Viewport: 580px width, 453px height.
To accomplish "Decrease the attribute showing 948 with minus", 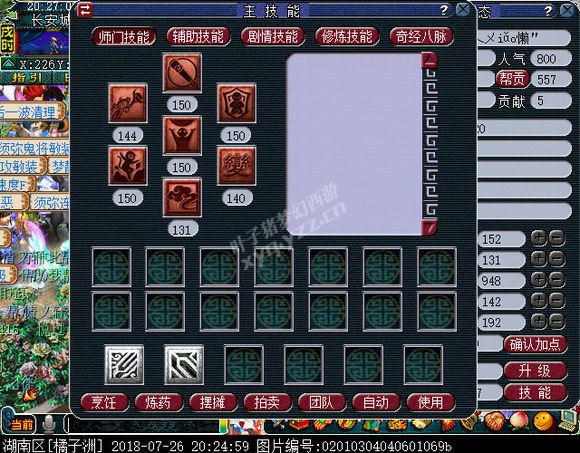I will click(557, 280).
